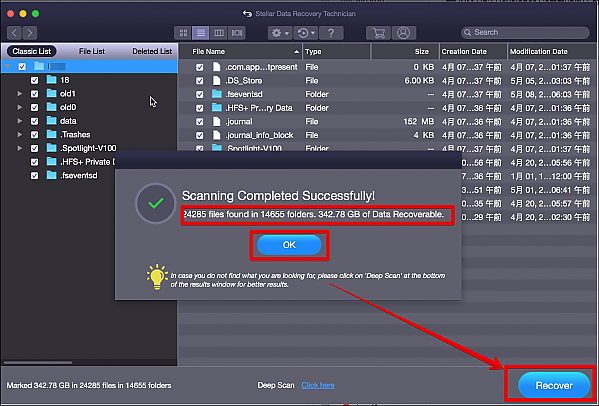This screenshot has width=599, height=406.
Task: Click the .Trashes folder icon
Action: click(x=52, y=134)
